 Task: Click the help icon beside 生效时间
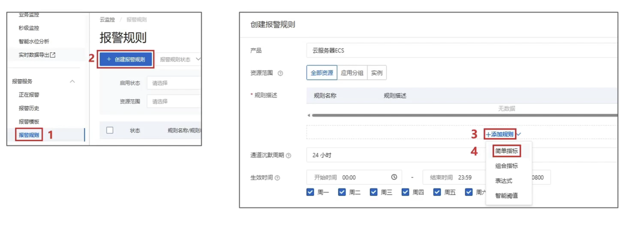click(x=278, y=178)
